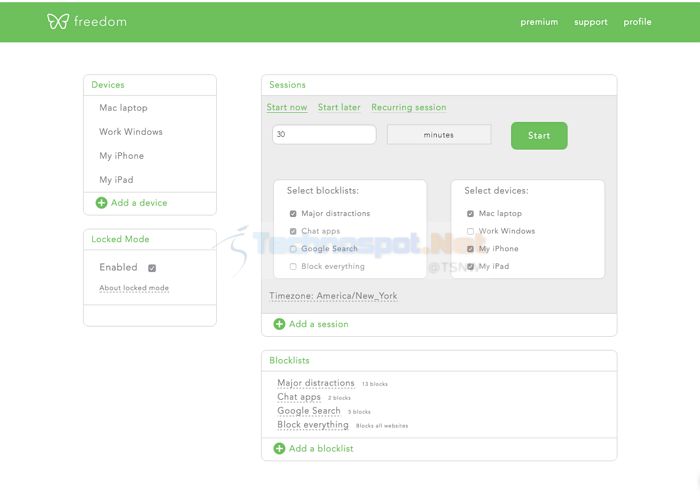
Task: Click the plus icon beside Add a session
Action: [279, 324]
